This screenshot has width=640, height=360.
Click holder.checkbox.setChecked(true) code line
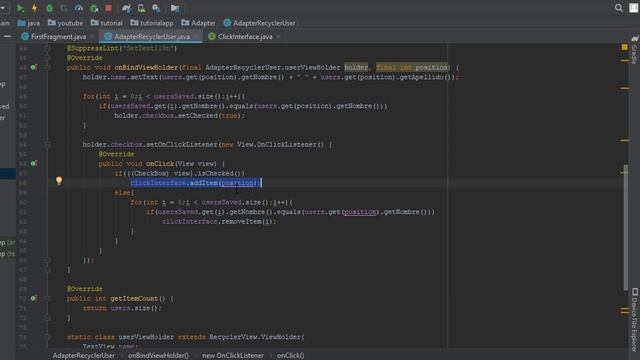[x=180, y=116]
